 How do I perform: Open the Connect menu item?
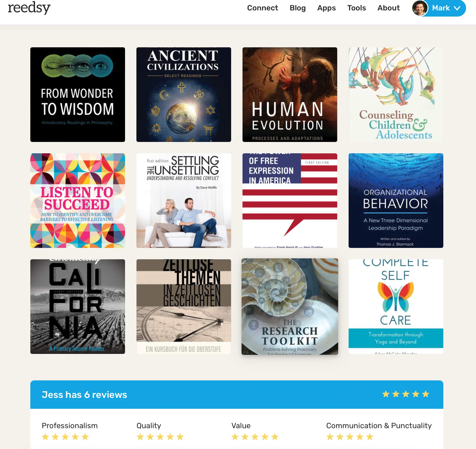coord(262,8)
